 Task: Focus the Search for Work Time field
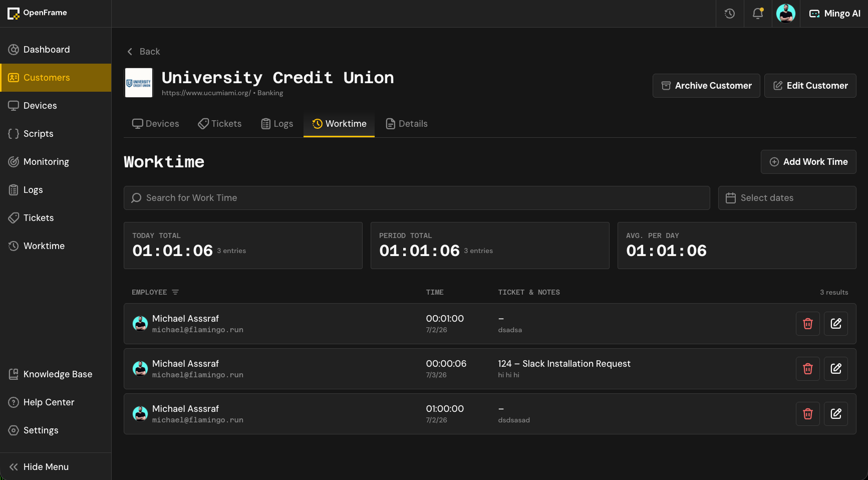tap(417, 198)
